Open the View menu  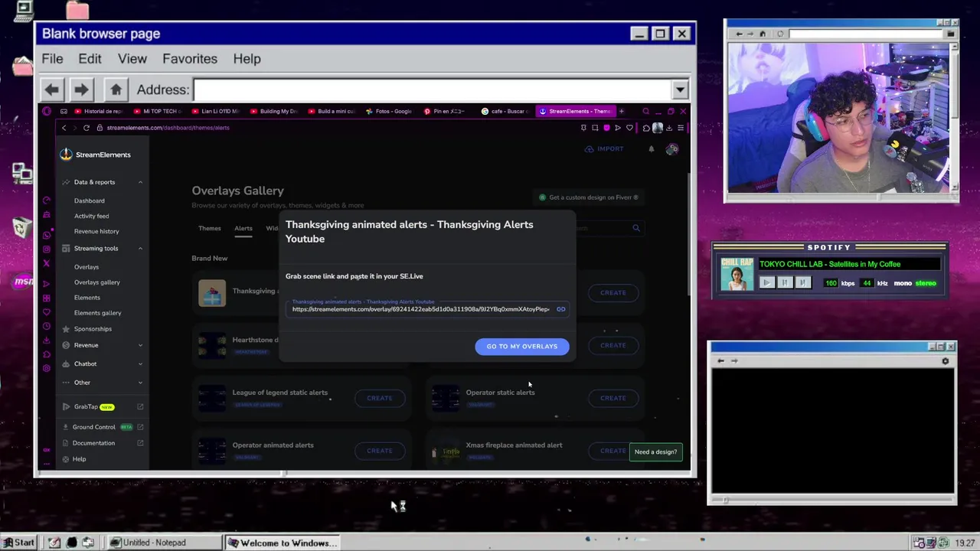point(132,59)
